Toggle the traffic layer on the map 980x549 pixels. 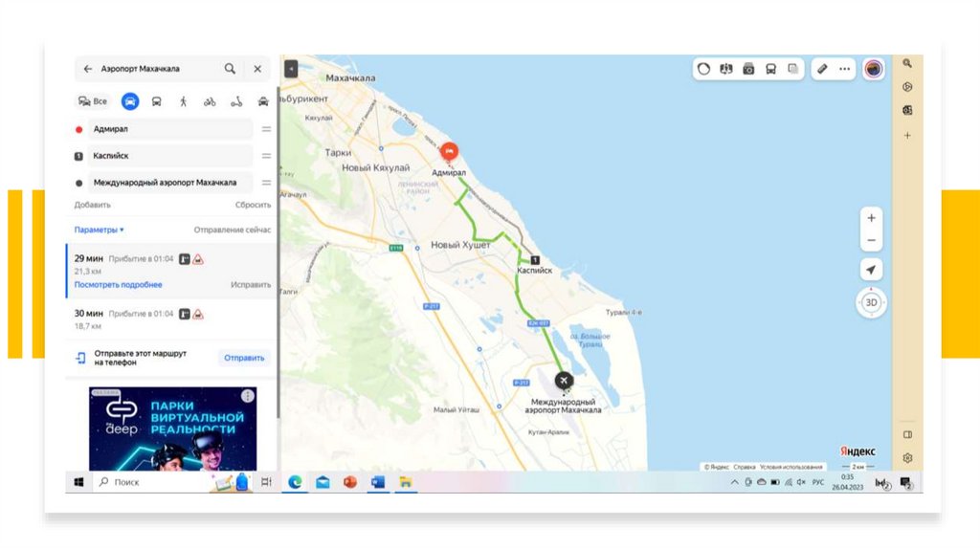coord(703,69)
